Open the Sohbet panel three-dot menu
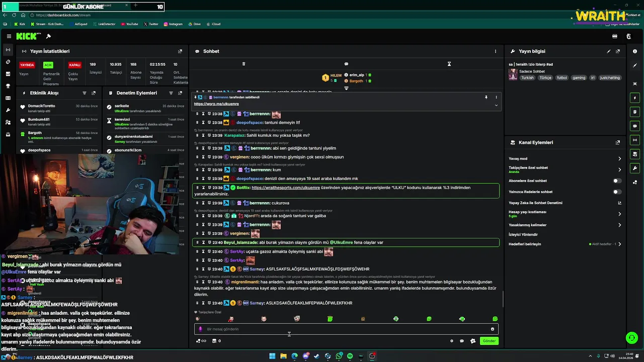644x362 pixels. point(495,51)
